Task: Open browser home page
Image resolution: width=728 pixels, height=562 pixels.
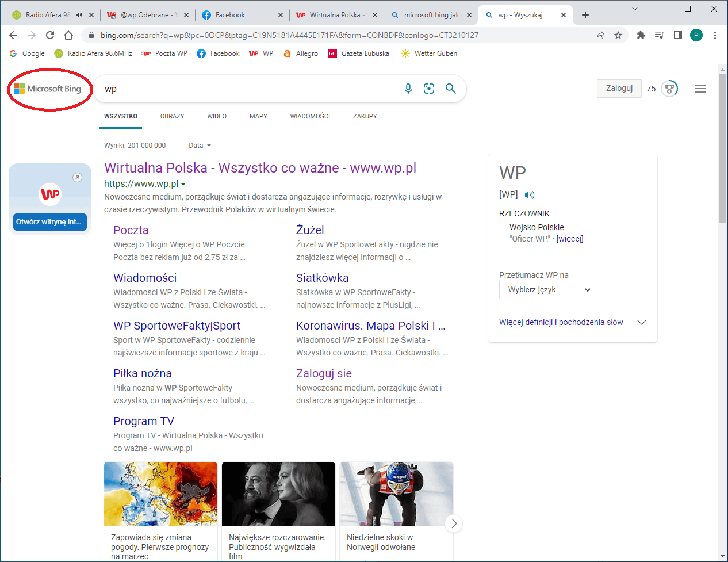Action: (68, 35)
